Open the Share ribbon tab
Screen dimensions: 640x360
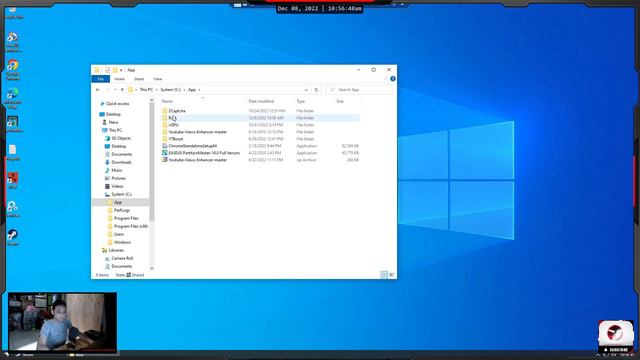point(139,79)
